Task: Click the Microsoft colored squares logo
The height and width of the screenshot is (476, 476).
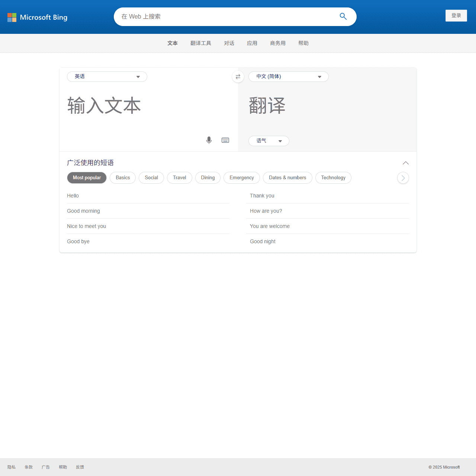Action: pyautogui.click(x=12, y=17)
